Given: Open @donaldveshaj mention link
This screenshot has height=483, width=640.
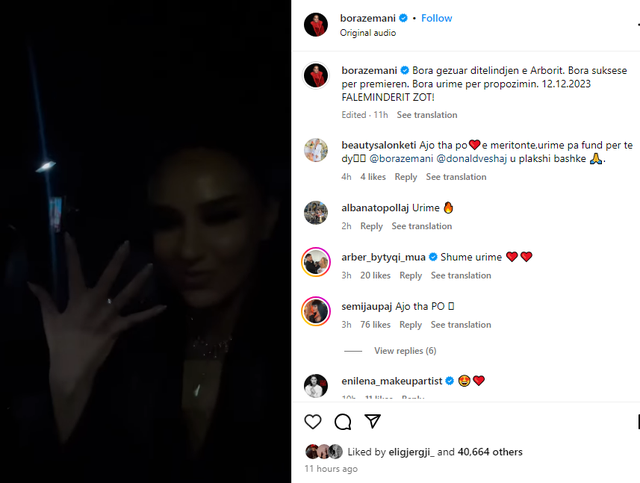Looking at the screenshot, I should point(472,159).
